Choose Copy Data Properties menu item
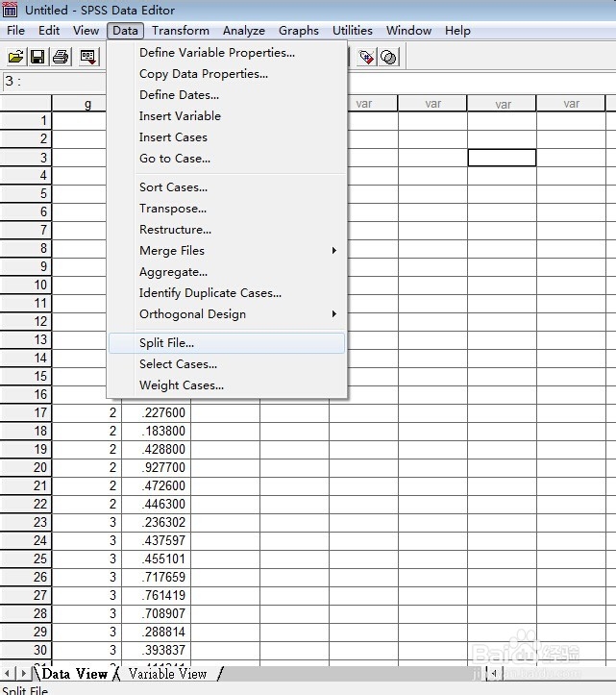 click(x=227, y=74)
